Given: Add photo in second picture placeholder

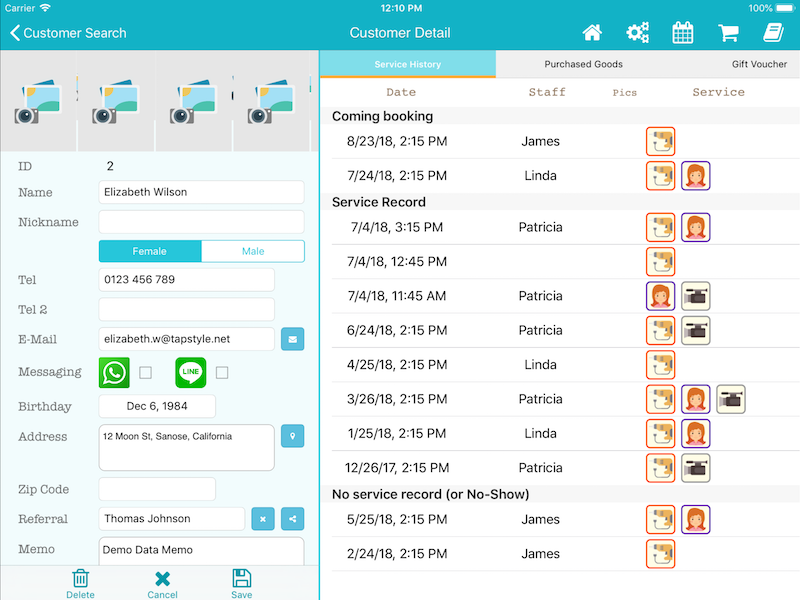Looking at the screenshot, I should point(116,102).
